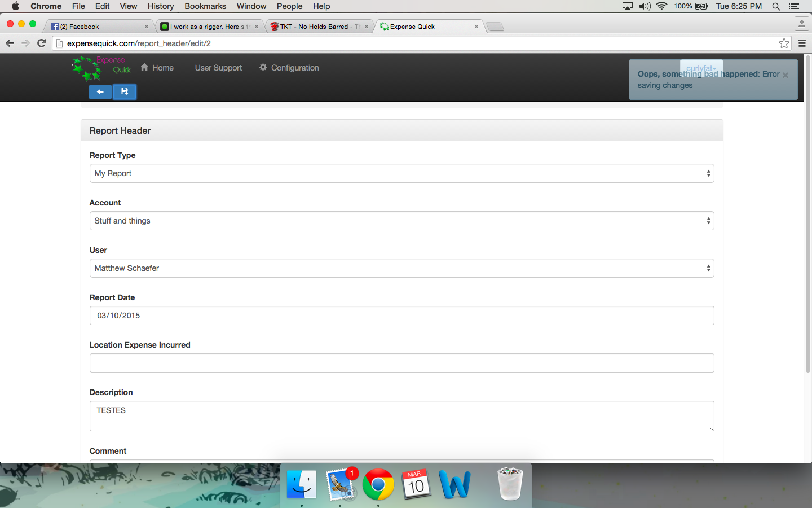
Task: Expand the User selection dropdown
Action: coord(401,268)
